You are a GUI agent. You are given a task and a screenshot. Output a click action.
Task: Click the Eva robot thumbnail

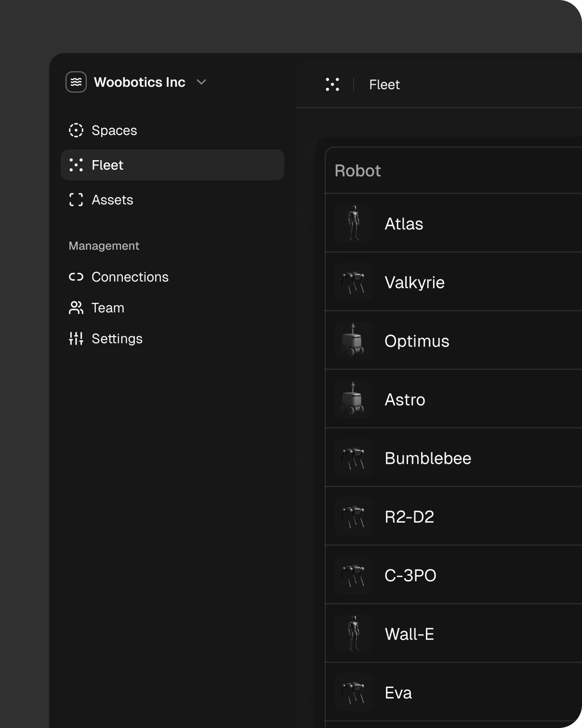pyautogui.click(x=354, y=692)
